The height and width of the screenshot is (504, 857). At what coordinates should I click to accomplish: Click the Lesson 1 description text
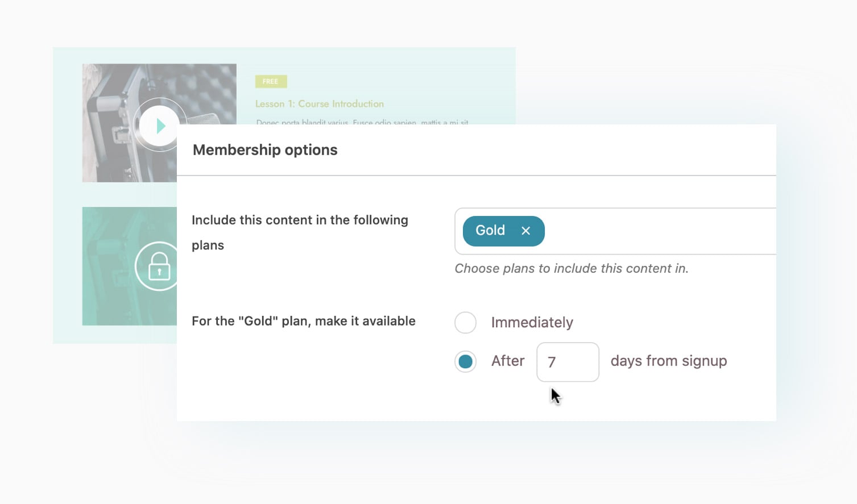click(362, 122)
